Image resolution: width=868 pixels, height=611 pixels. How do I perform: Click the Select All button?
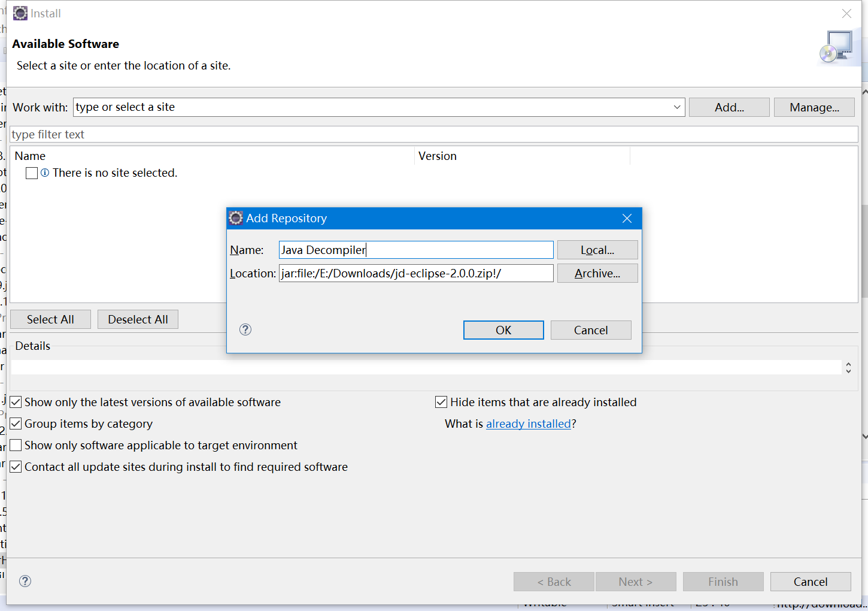point(50,319)
